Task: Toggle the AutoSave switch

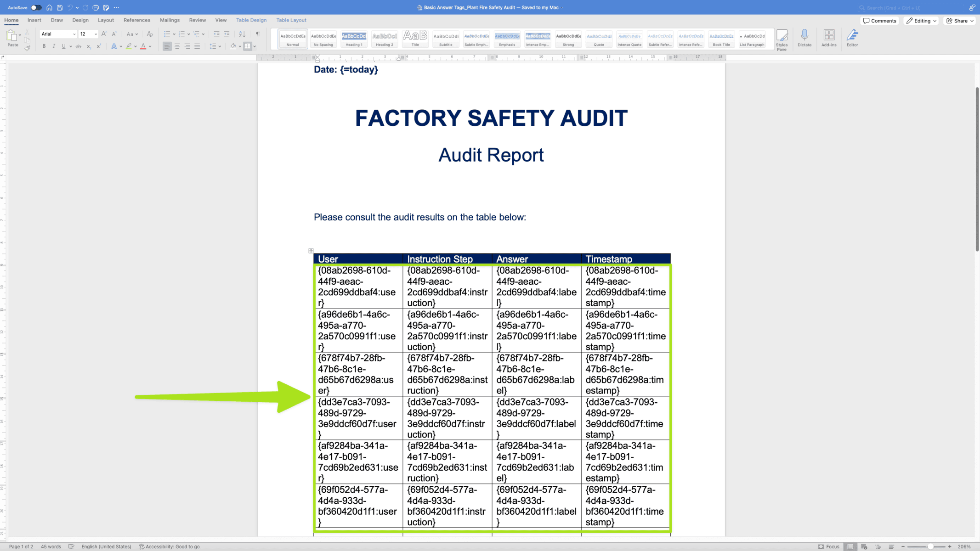Action: [x=36, y=7]
